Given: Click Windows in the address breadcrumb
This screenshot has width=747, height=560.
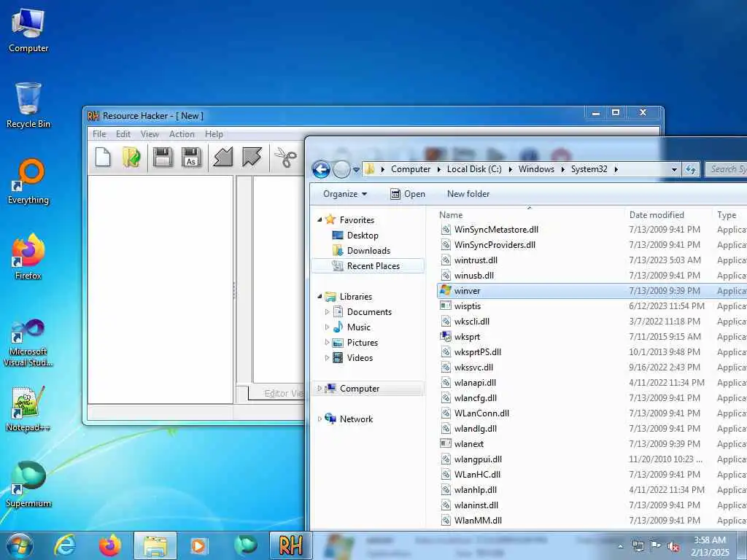Looking at the screenshot, I should (536, 169).
